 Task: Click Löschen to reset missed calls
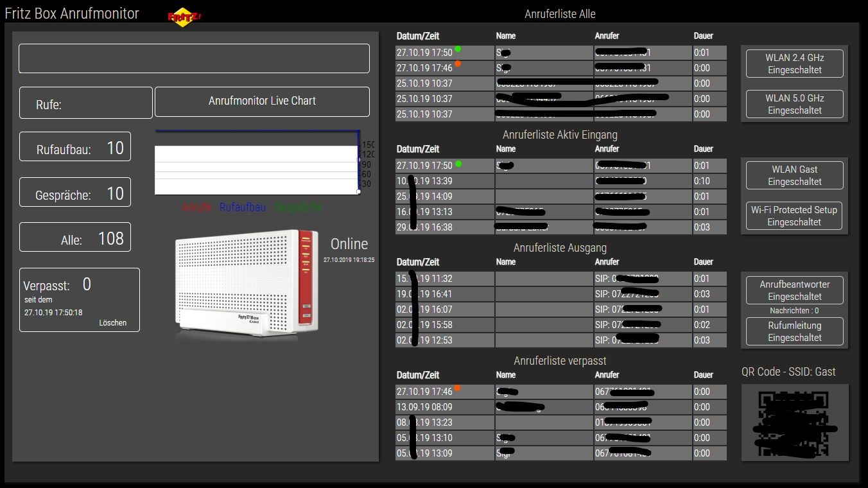click(x=113, y=323)
